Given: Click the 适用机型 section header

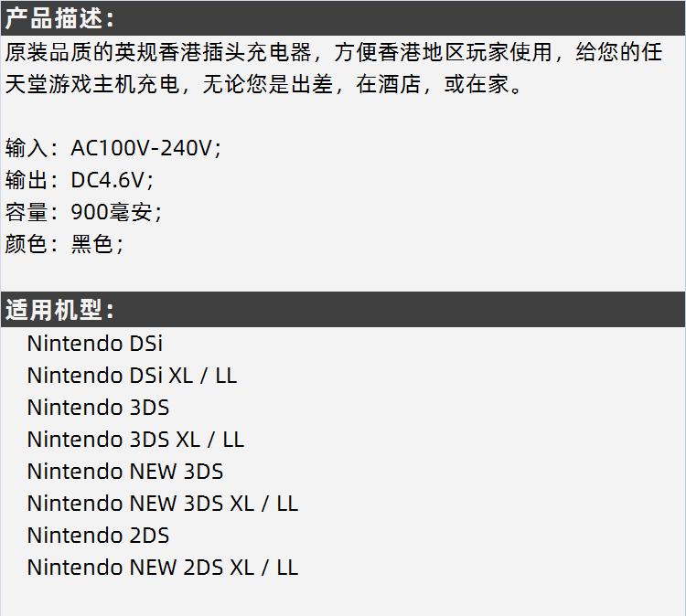Looking at the screenshot, I should click(x=60, y=310).
